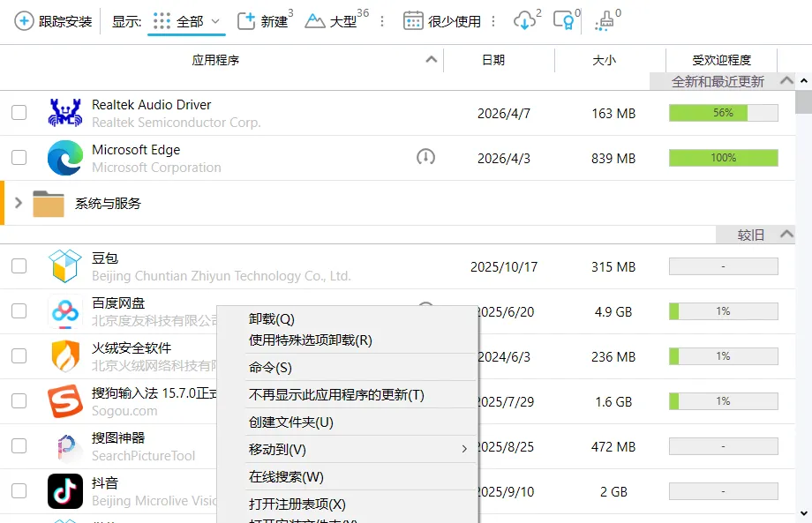812x523 pixels.
Task: Click the 472 MB size value
Action: coord(613,447)
